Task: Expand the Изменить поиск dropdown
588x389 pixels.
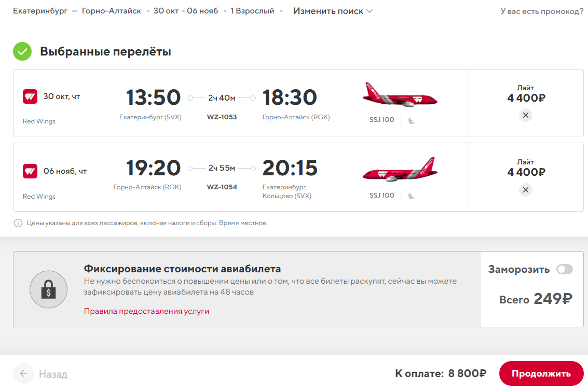Action: (333, 11)
